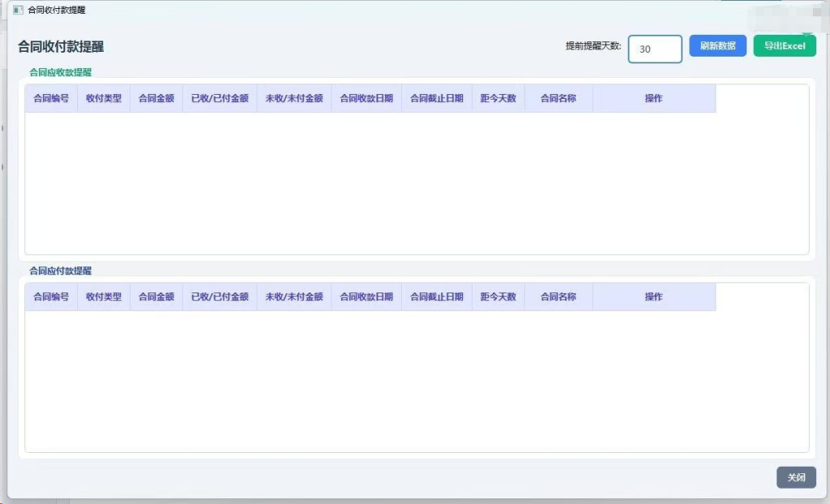The image size is (830, 504).
Task: Select 合同名称 header in 应收款 table
Action: (558, 99)
